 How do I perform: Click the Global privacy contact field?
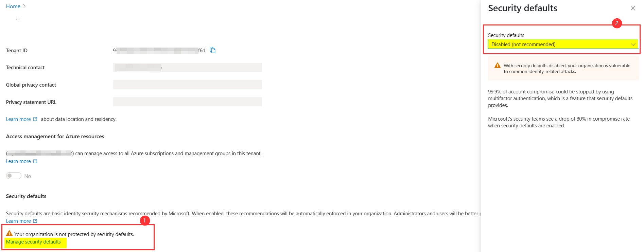(x=187, y=84)
